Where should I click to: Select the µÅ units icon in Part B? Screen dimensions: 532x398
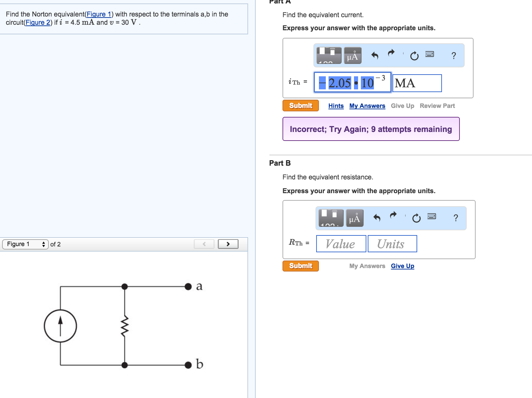pos(354,217)
